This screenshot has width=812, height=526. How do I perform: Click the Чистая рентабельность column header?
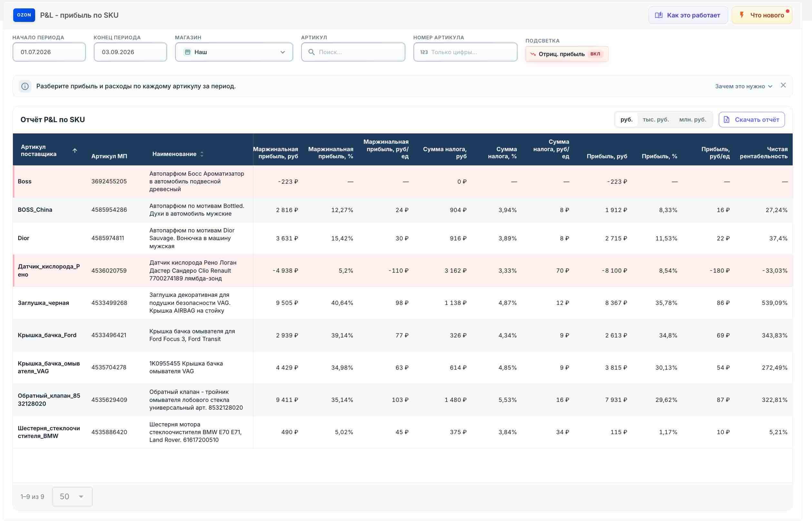pos(764,153)
